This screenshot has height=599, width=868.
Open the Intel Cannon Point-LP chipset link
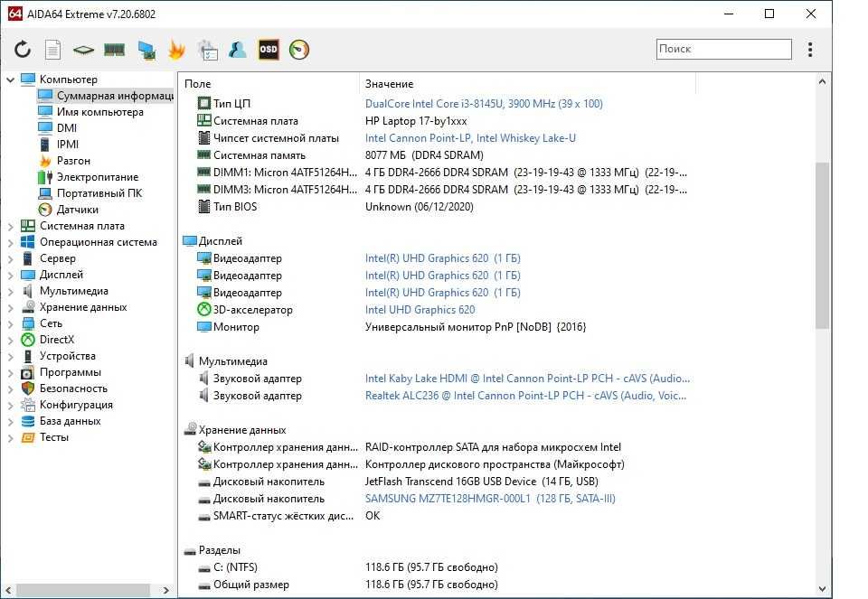click(470, 137)
